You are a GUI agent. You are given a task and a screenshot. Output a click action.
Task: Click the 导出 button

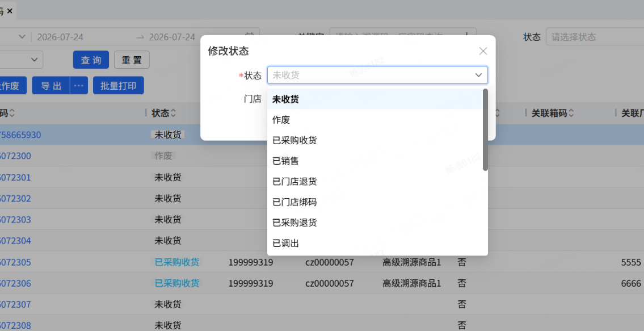(51, 86)
